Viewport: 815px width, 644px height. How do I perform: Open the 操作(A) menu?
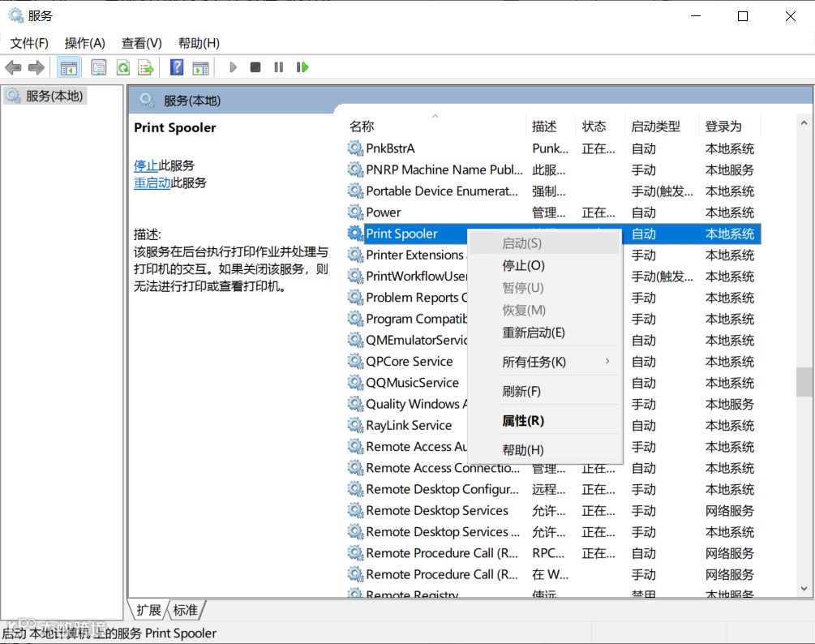click(84, 43)
